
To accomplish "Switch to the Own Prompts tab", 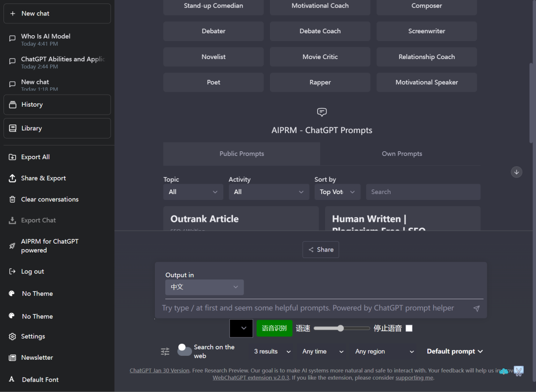I will 402,154.
